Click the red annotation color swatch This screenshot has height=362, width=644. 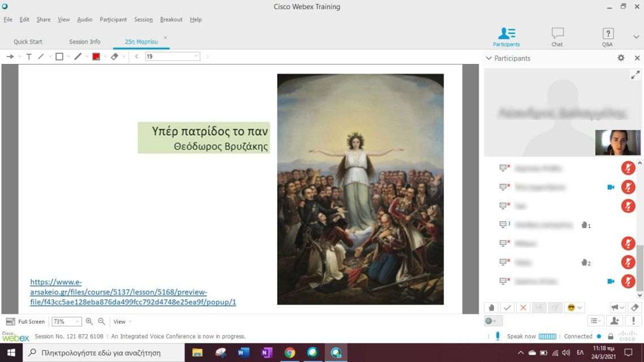tap(96, 57)
